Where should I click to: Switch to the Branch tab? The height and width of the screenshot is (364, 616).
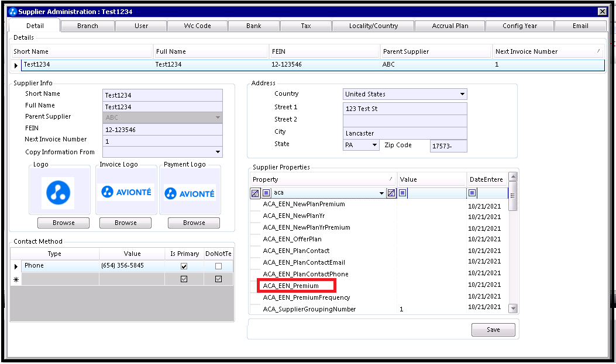(88, 26)
